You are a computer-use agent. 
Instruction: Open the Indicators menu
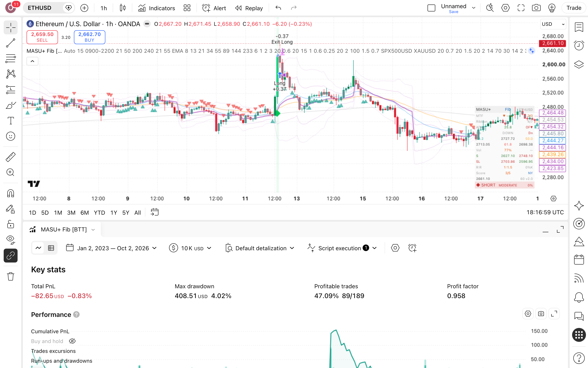point(156,8)
